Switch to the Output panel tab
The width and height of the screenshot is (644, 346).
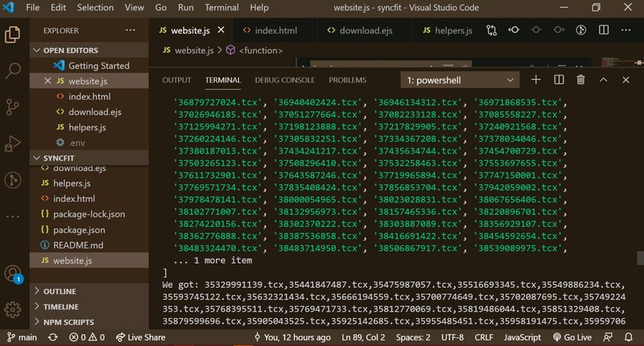click(177, 80)
